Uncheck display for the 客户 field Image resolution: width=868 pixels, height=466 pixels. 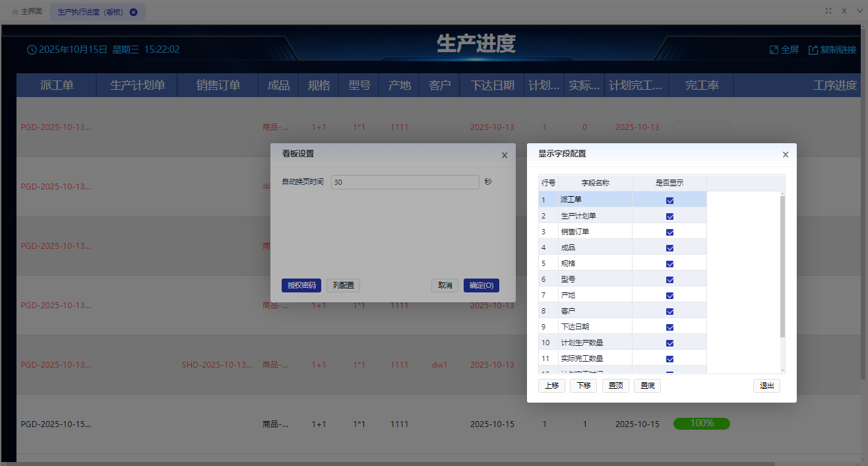669,310
